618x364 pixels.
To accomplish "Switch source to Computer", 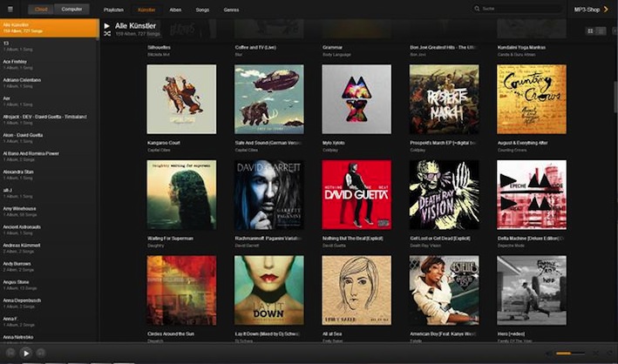I will 71,9.
